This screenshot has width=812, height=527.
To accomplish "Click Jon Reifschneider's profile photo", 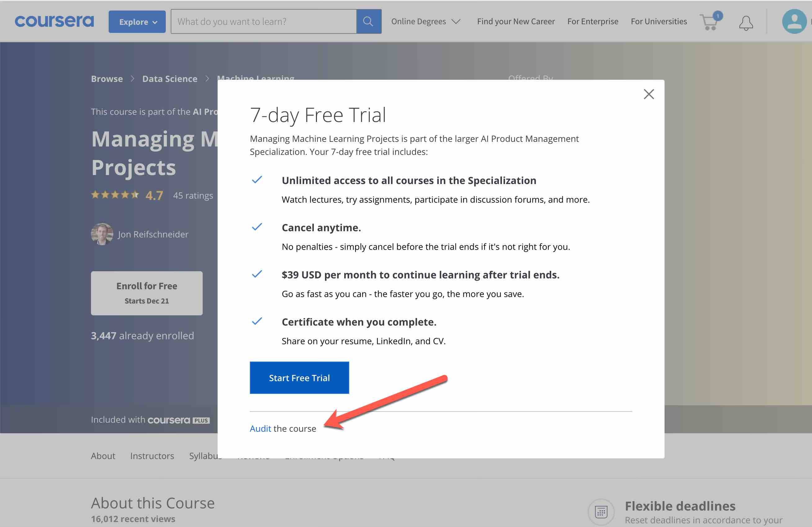I will coord(102,234).
